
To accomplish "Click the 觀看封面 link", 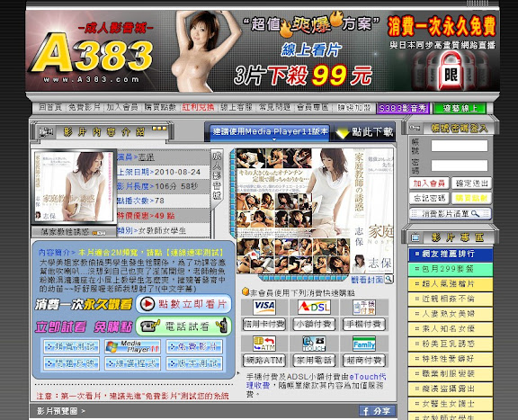I will [367, 280].
